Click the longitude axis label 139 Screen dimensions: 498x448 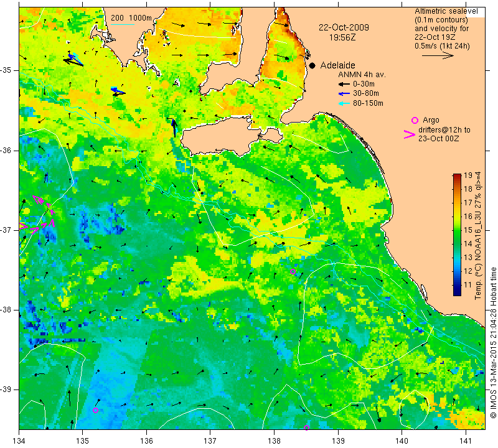click(338, 441)
